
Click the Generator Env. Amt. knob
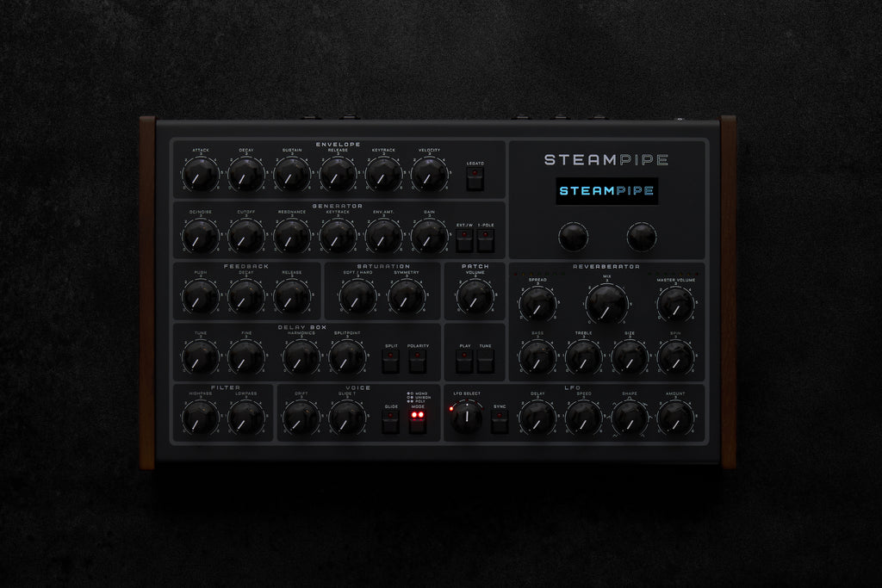[x=383, y=236]
